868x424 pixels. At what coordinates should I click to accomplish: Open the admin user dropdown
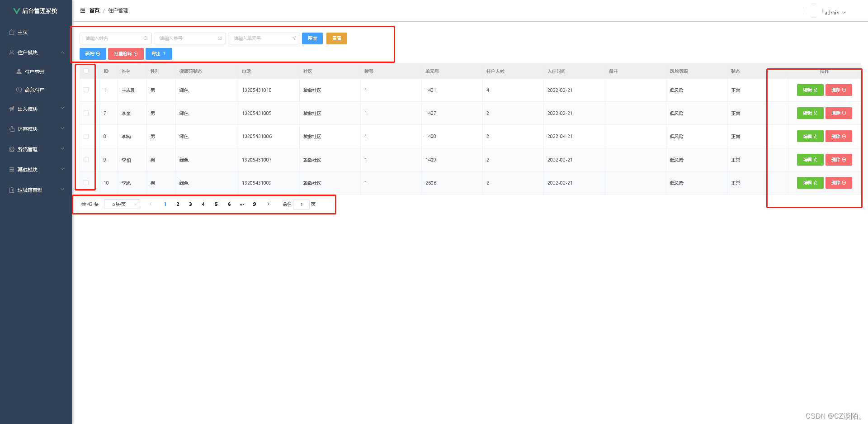coord(835,13)
